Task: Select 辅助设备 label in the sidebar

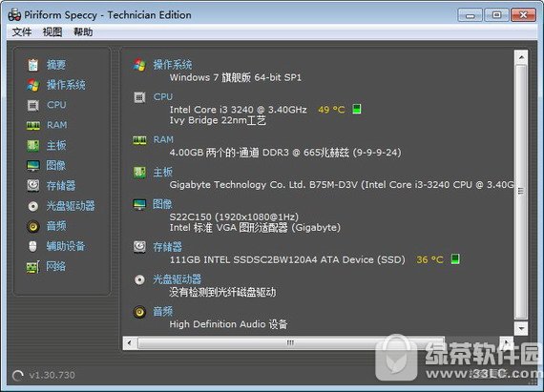Action: tap(66, 246)
